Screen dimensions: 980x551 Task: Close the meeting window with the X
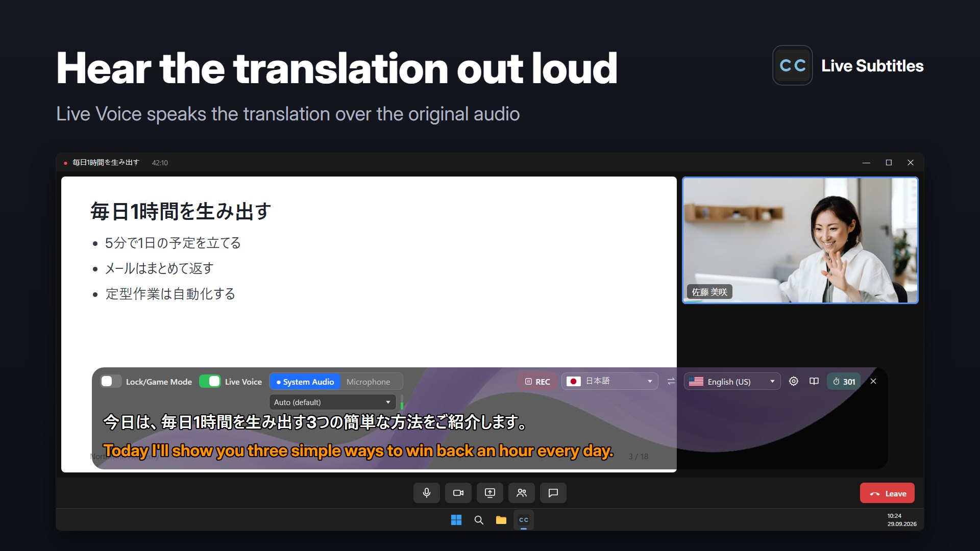[911, 162]
